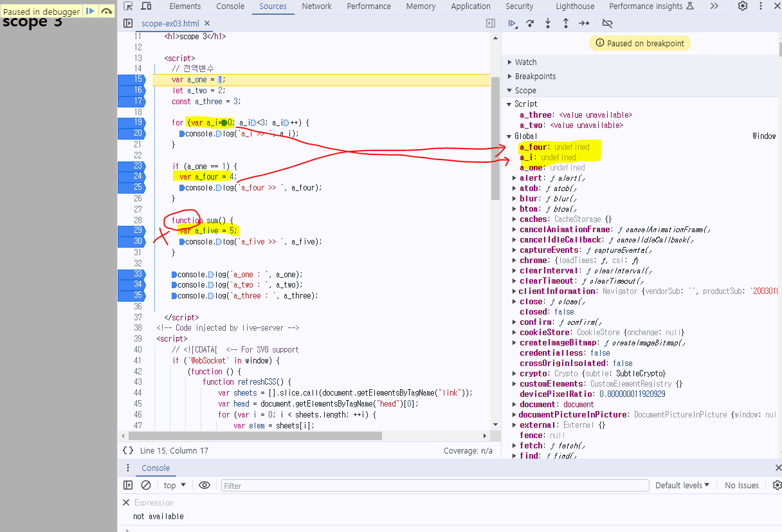Expand the crypto object entry
Viewport: 782px width, 532px height.
coord(514,374)
